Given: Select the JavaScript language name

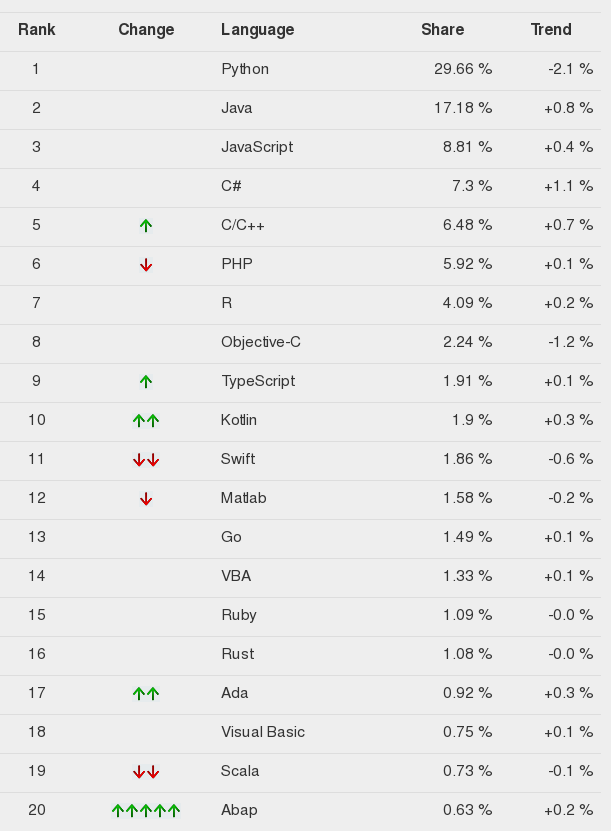Looking at the screenshot, I should (257, 147).
